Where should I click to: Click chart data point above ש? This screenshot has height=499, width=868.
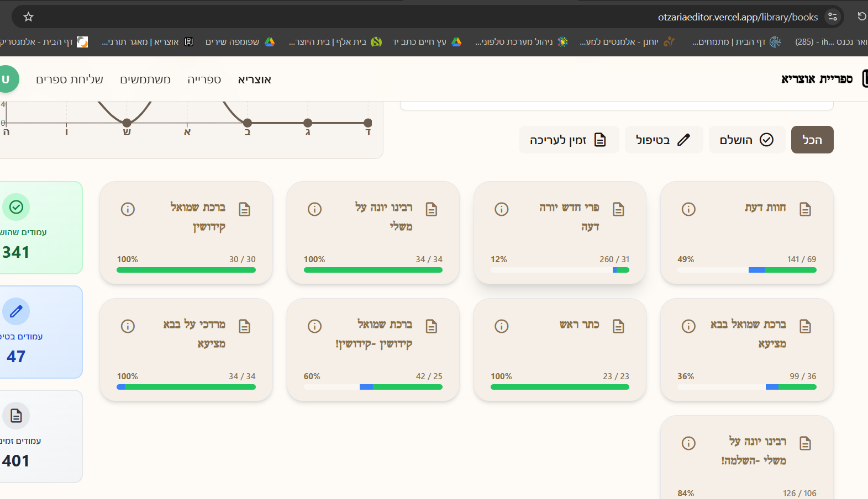(x=127, y=123)
